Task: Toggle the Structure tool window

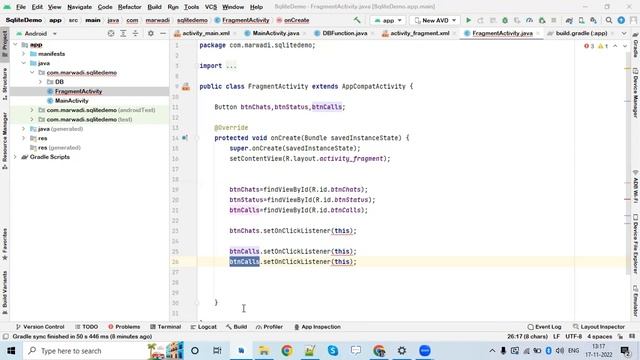Action: pos(4,84)
